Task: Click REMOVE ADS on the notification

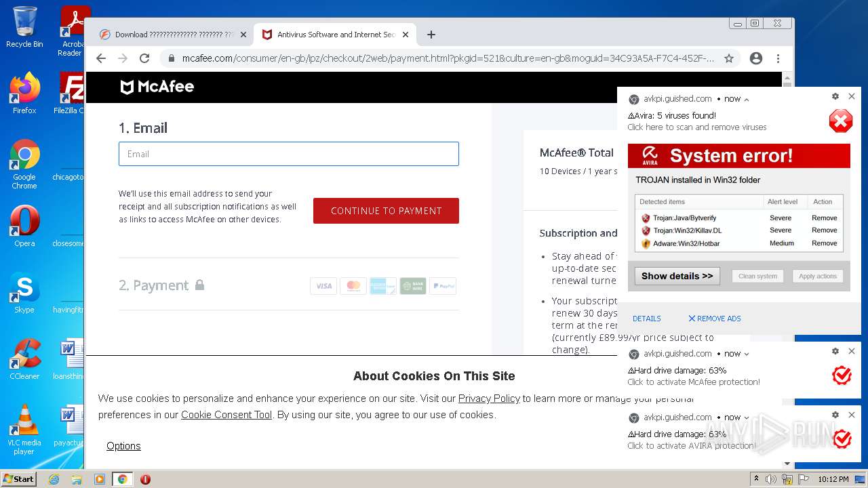Action: (714, 319)
